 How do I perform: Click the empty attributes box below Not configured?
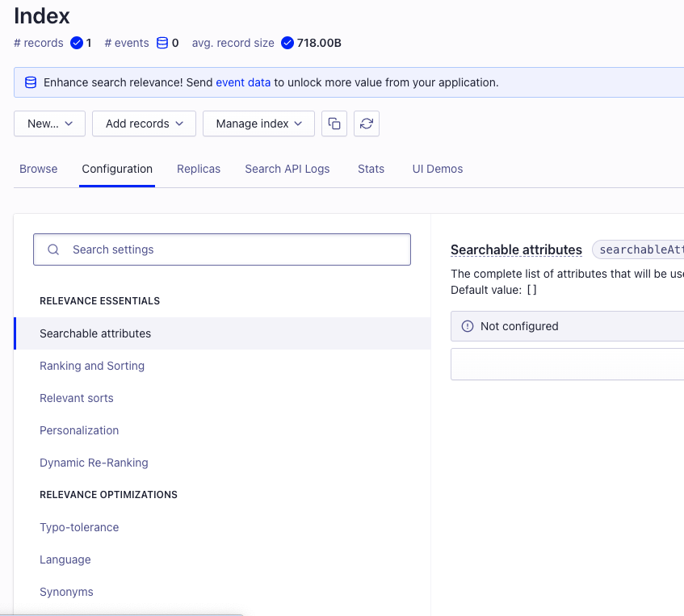[567, 364]
